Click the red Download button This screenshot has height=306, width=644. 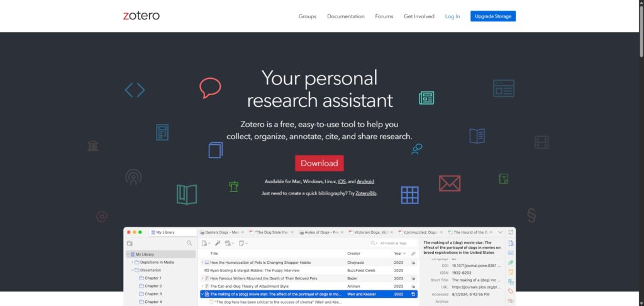click(319, 163)
